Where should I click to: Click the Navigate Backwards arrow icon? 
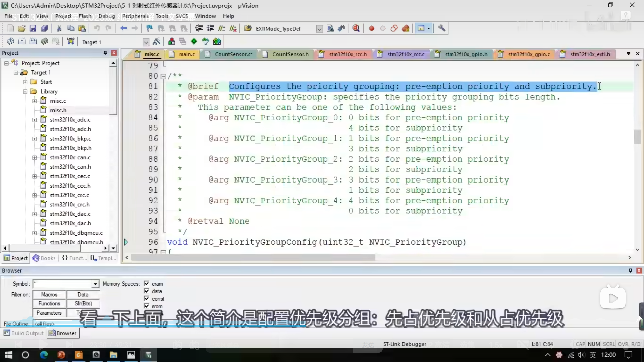tap(123, 28)
